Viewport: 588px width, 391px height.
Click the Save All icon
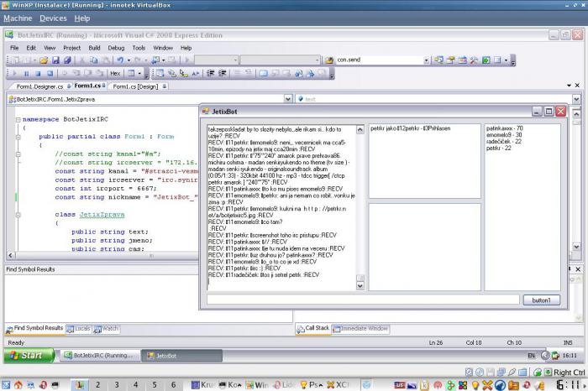click(67, 60)
